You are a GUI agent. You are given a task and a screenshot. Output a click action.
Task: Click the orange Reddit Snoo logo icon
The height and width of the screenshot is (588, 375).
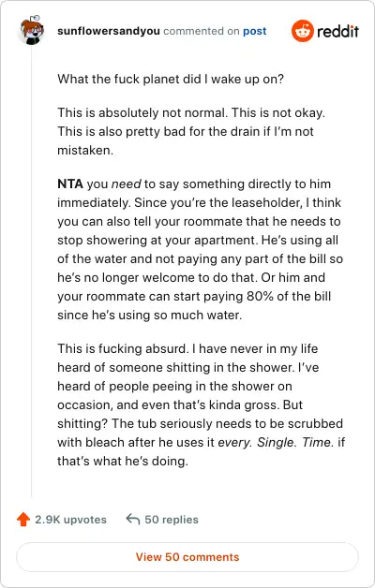click(x=302, y=31)
